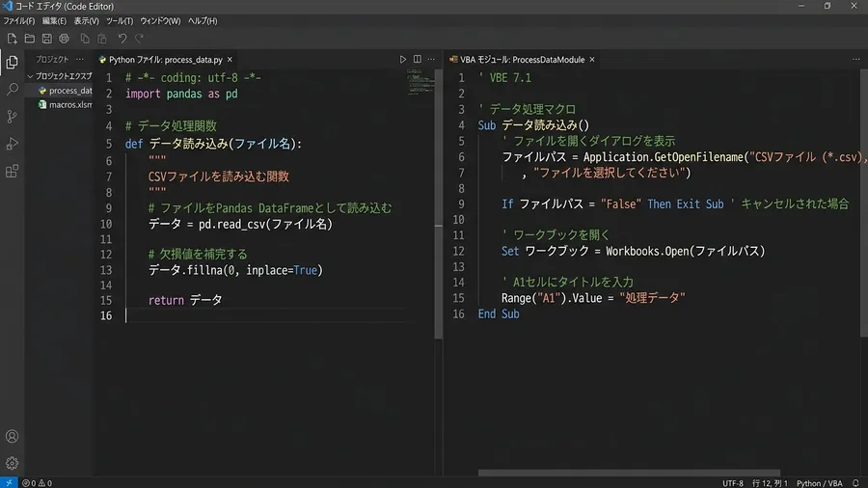Open the Source Control icon
Viewport: 868px width, 488px height.
tap(12, 116)
